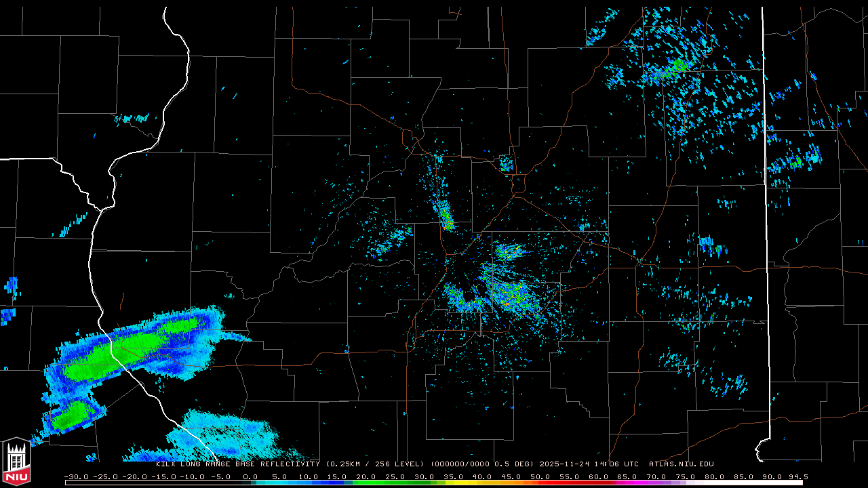Click the green 20.0 dBZ color on the scale
This screenshot has width=868, height=488.
click(x=366, y=483)
